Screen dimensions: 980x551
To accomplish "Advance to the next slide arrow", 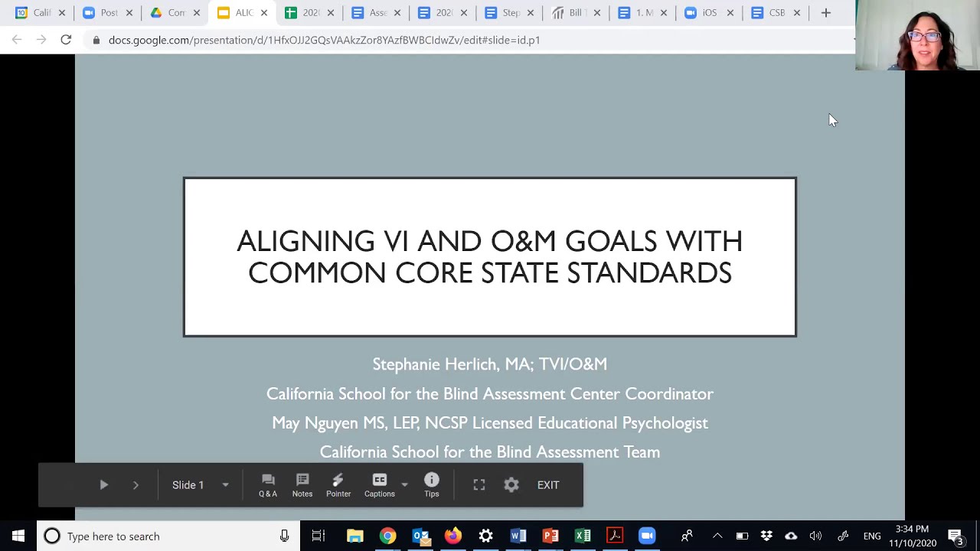I will (136, 485).
